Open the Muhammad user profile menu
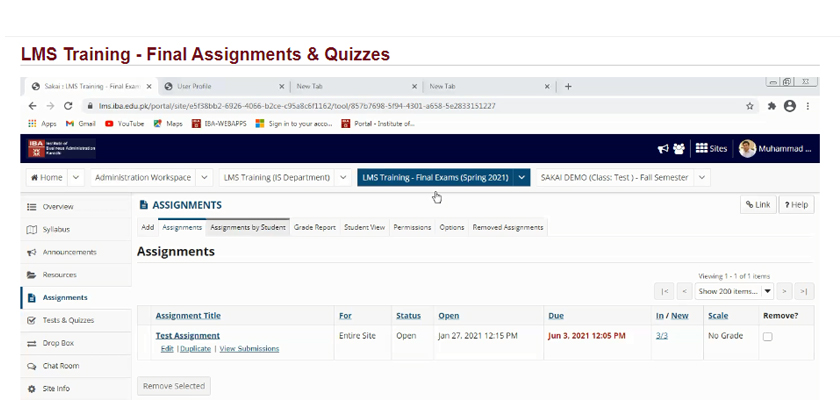The image size is (840, 400). pyautogui.click(x=775, y=149)
